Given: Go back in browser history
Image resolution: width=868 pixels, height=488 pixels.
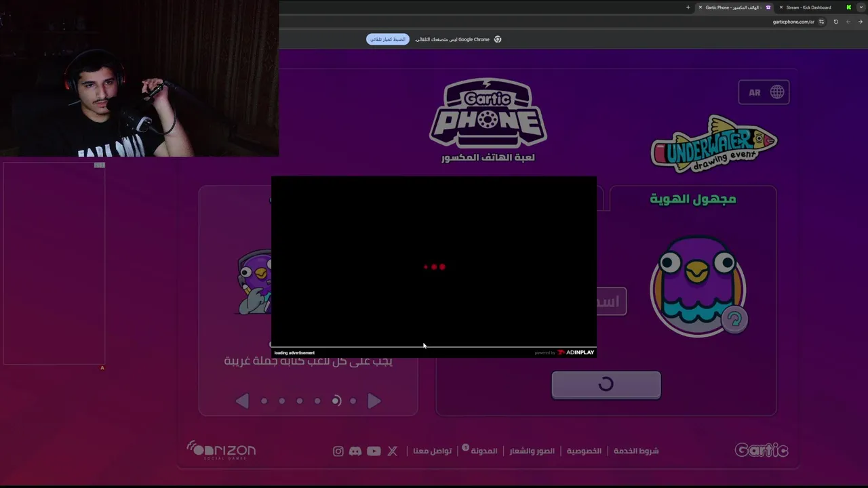Looking at the screenshot, I should (x=861, y=22).
